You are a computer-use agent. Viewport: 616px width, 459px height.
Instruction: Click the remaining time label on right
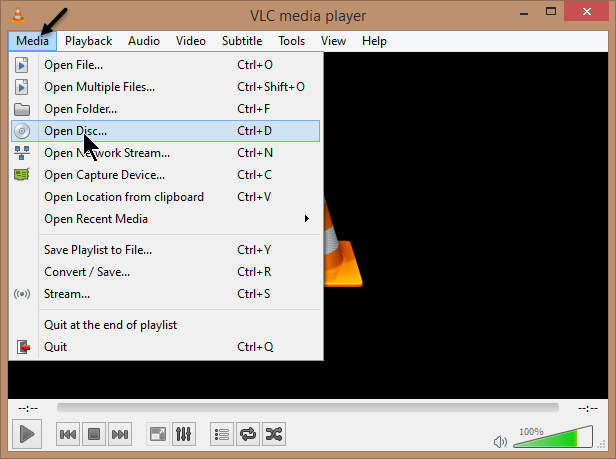coord(588,409)
